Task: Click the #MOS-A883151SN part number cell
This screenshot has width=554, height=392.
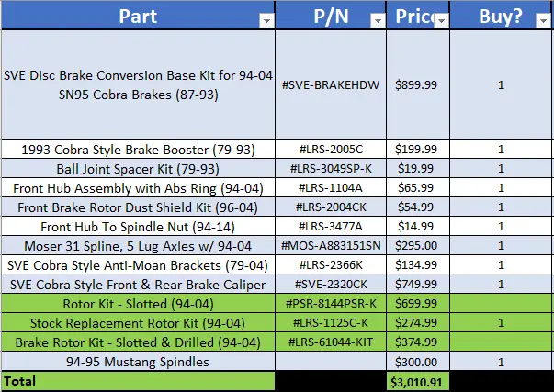Action: 331,245
